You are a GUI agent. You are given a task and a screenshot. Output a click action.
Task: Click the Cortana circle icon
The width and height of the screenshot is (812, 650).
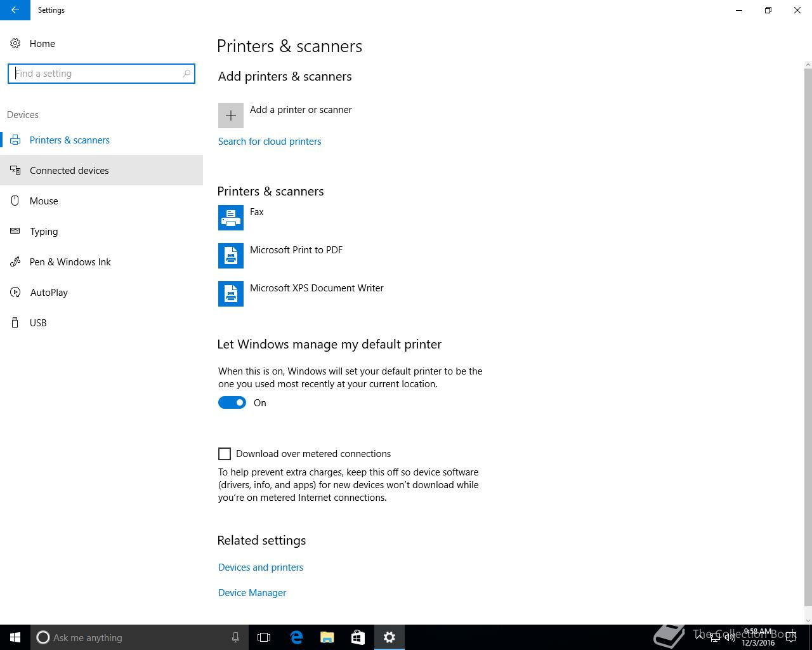tap(43, 637)
